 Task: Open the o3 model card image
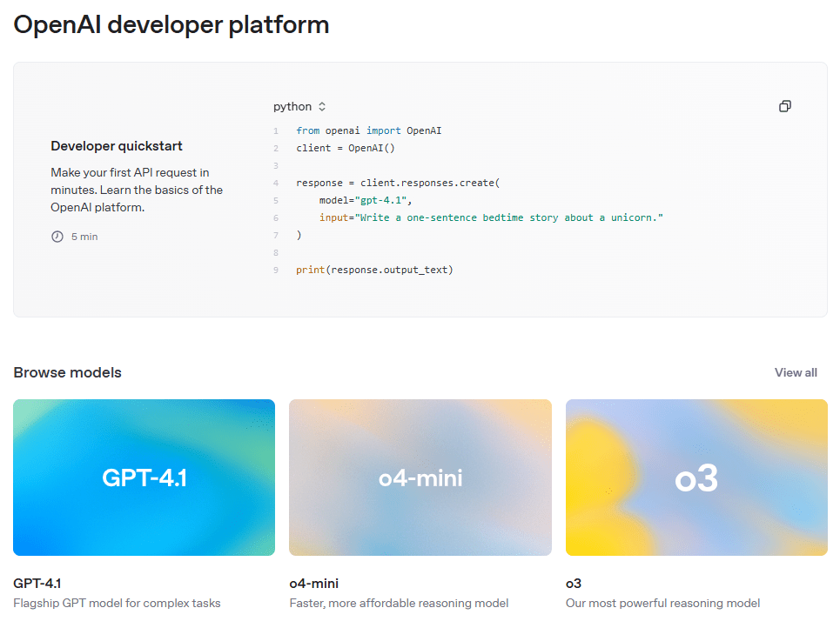[x=696, y=477]
